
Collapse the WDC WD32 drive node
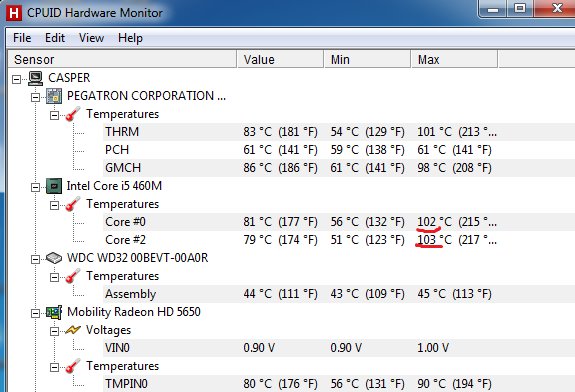36,259
